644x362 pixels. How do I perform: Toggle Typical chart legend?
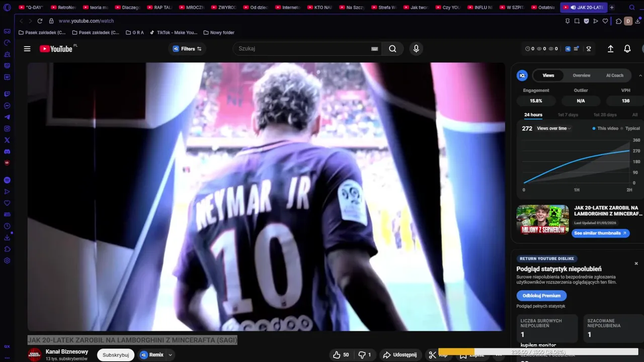tap(630, 129)
